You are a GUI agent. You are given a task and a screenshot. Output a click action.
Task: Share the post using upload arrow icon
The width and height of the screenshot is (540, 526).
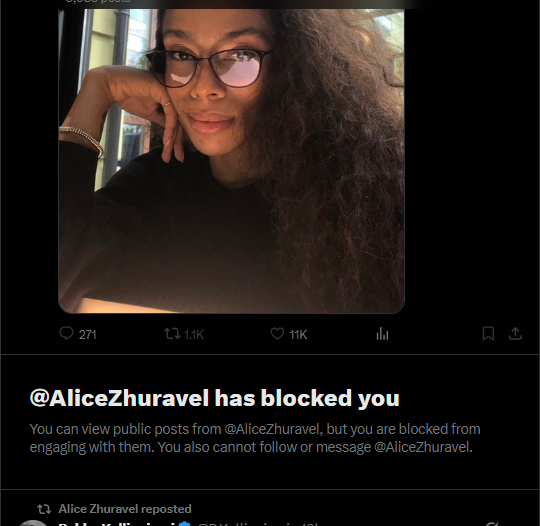click(x=515, y=333)
